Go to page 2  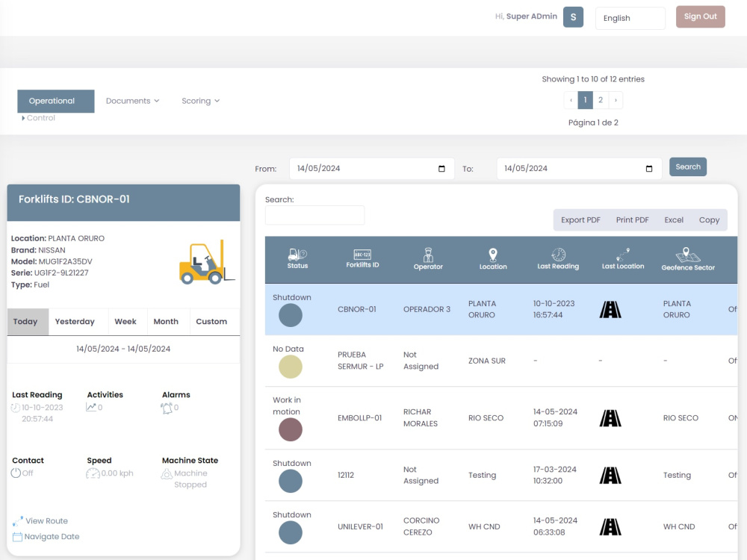coord(601,100)
